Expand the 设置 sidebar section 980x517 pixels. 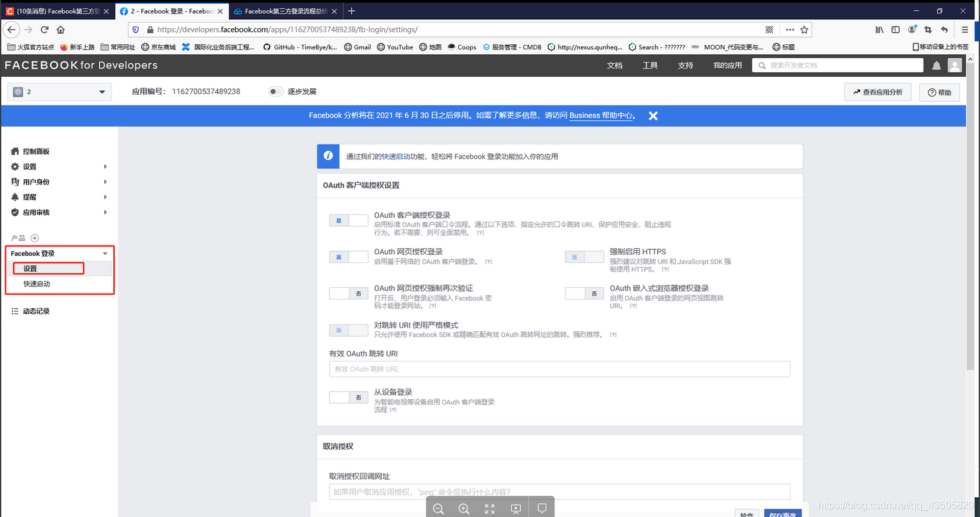(59, 166)
